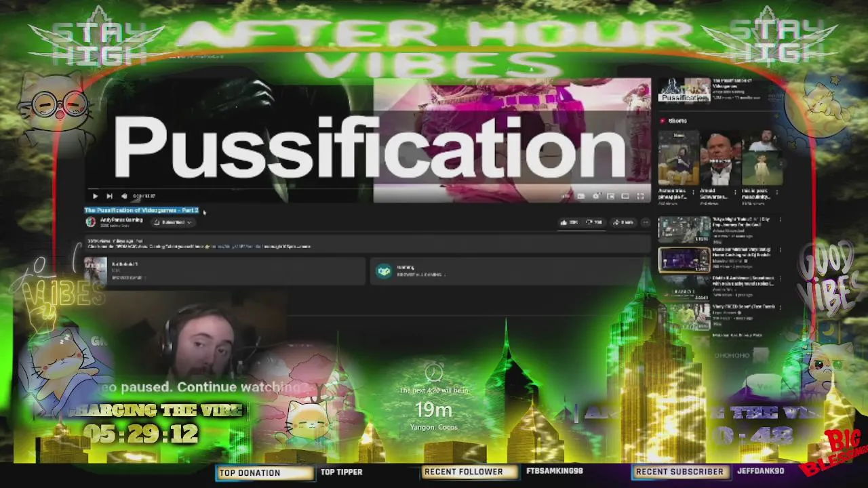Open the channel avatar below title
The image size is (868, 488).
pyautogui.click(x=90, y=222)
